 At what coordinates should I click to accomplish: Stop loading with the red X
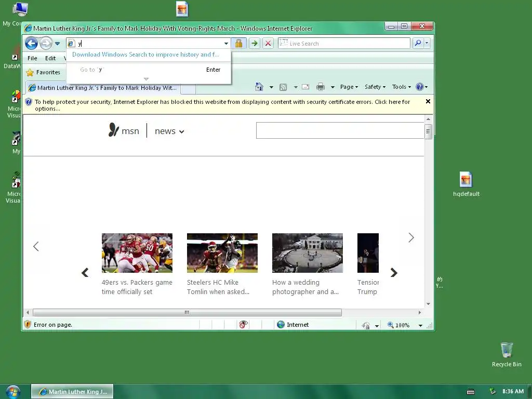(268, 44)
